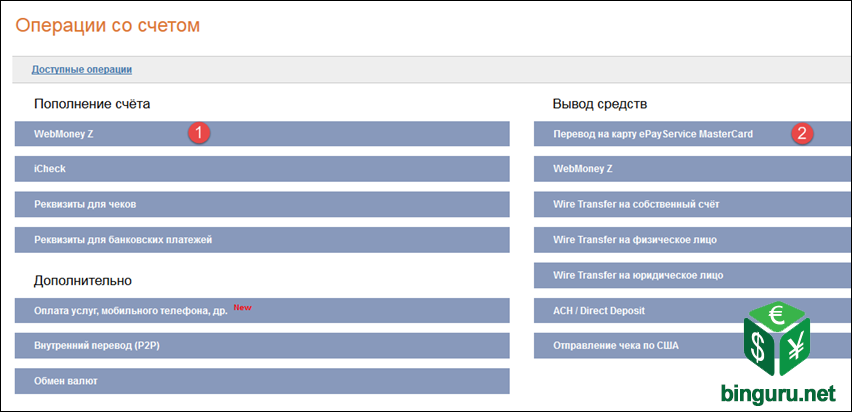Choose Wire Transfer на юридическое лицо
The image size is (852, 412).
click(693, 275)
